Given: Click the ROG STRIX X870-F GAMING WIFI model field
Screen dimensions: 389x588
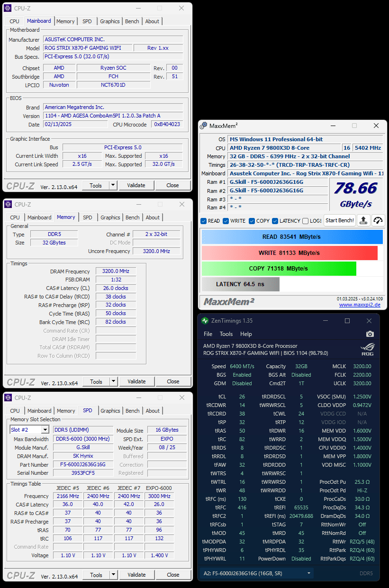Looking at the screenshot, I should [87, 48].
